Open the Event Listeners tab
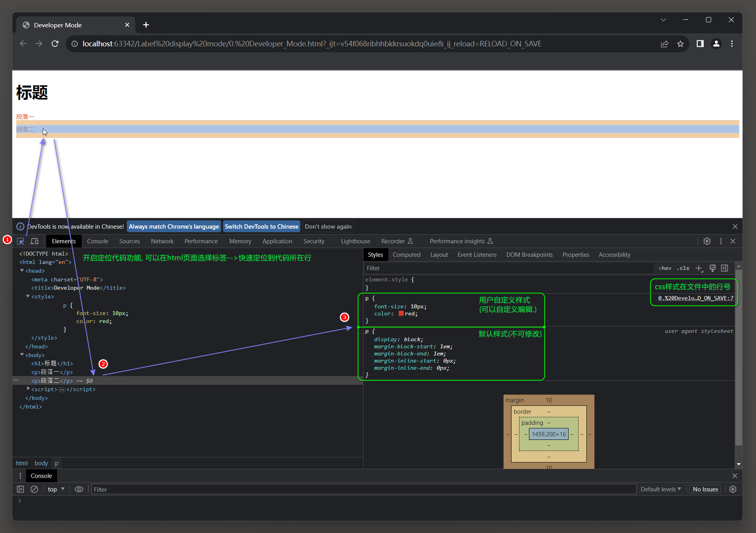Screen dimensions: 756x533 click(477, 255)
